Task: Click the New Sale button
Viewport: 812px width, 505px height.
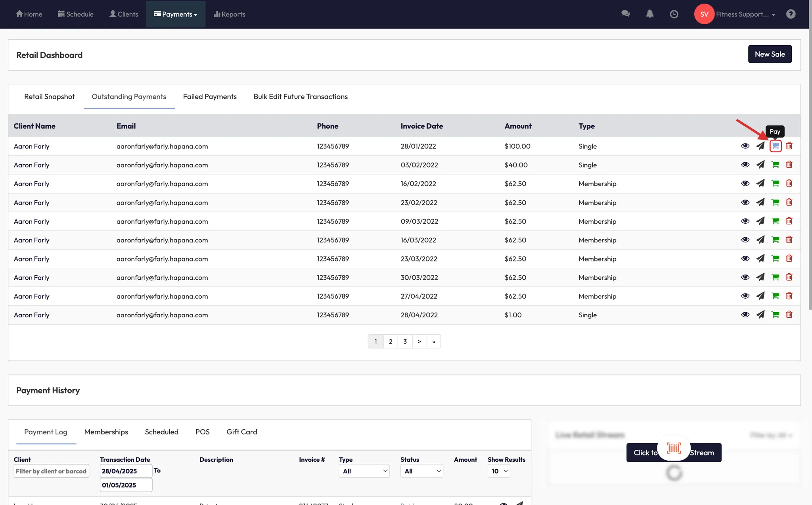Action: coord(770,54)
